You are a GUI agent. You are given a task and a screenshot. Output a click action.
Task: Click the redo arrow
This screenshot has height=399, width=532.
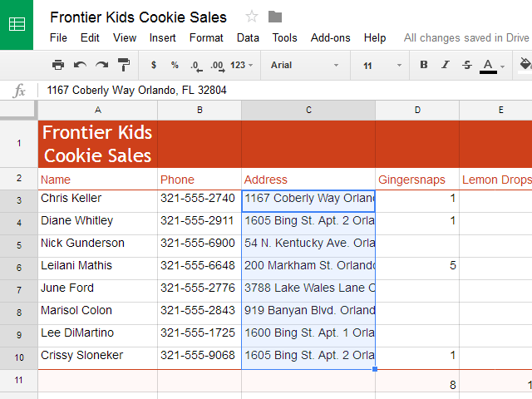[101, 65]
